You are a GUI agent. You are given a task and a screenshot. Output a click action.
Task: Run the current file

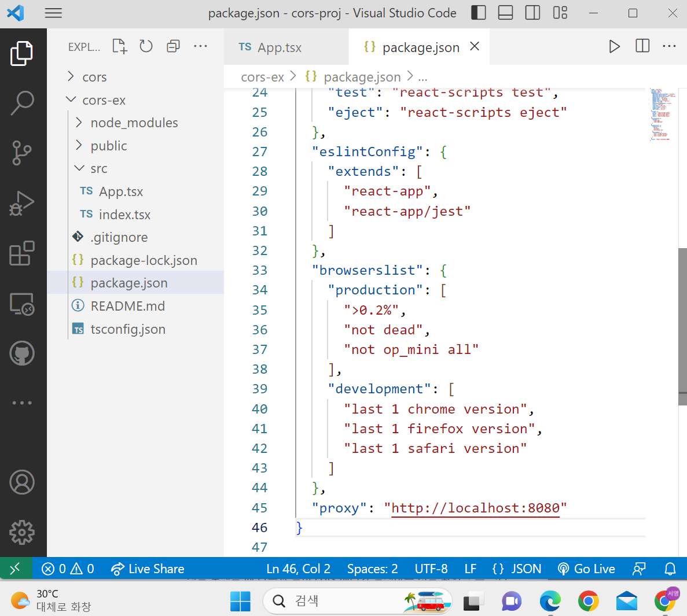click(x=614, y=46)
